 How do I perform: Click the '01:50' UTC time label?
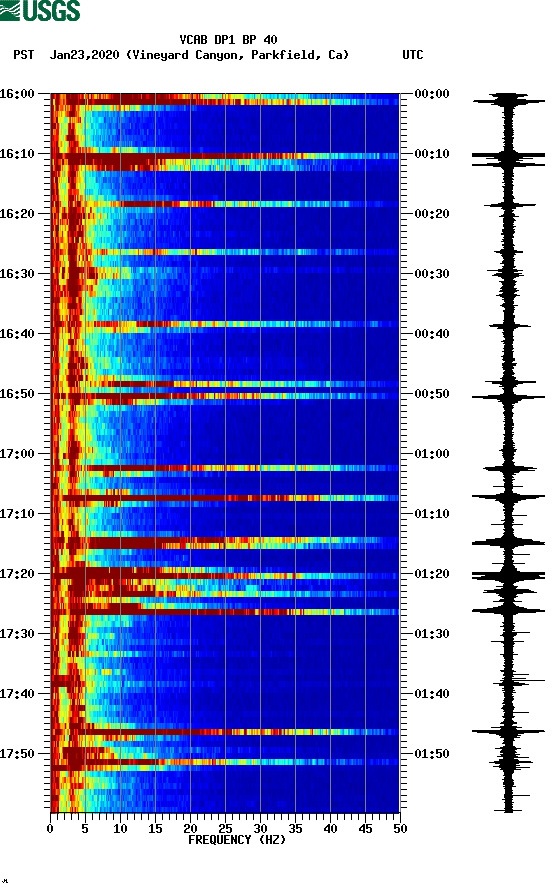432,754
